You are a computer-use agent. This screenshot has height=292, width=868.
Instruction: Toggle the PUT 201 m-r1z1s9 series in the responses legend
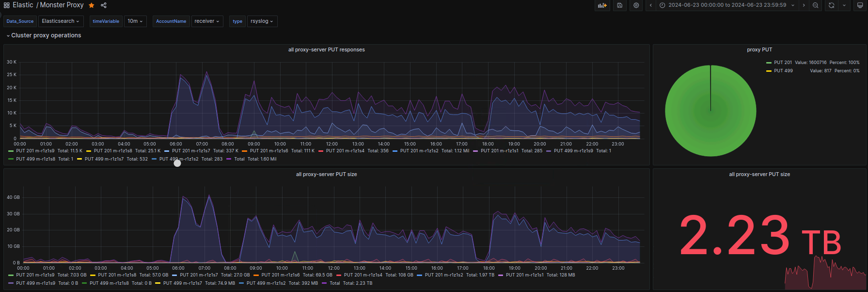pyautogui.click(x=35, y=151)
